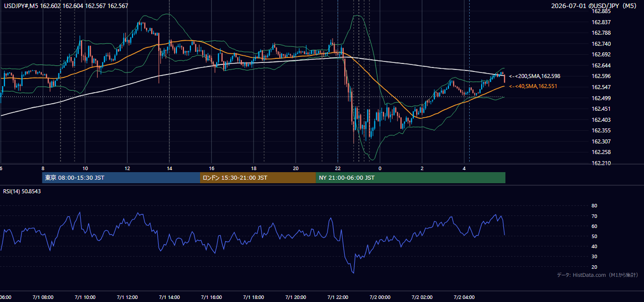Click RSI scale value 60
Screen dimensions: 644x302
(594, 226)
